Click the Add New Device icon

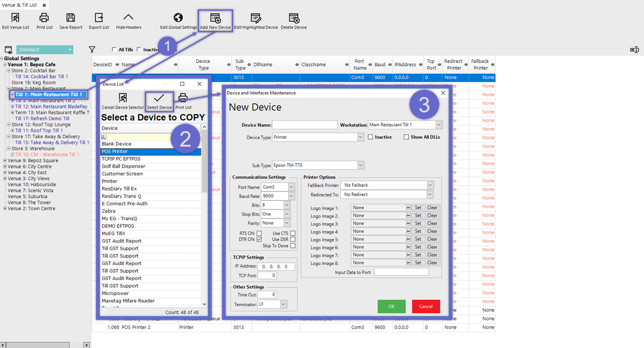pos(215,19)
